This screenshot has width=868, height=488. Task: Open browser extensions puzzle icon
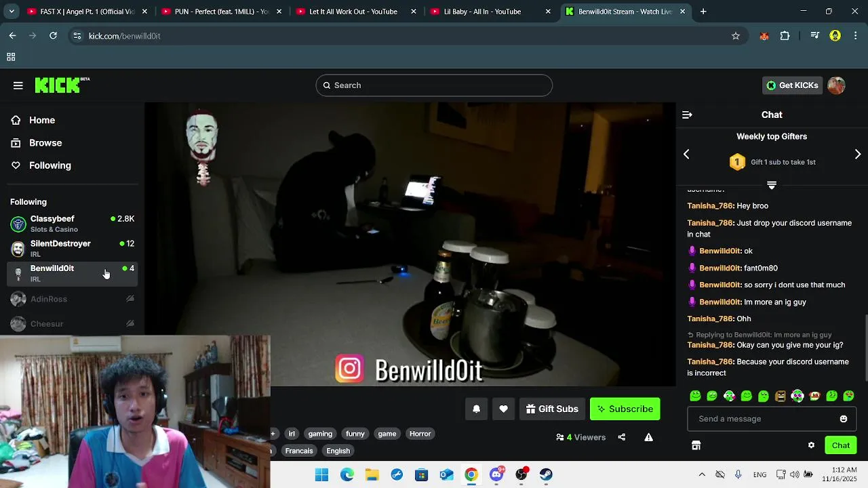(785, 36)
